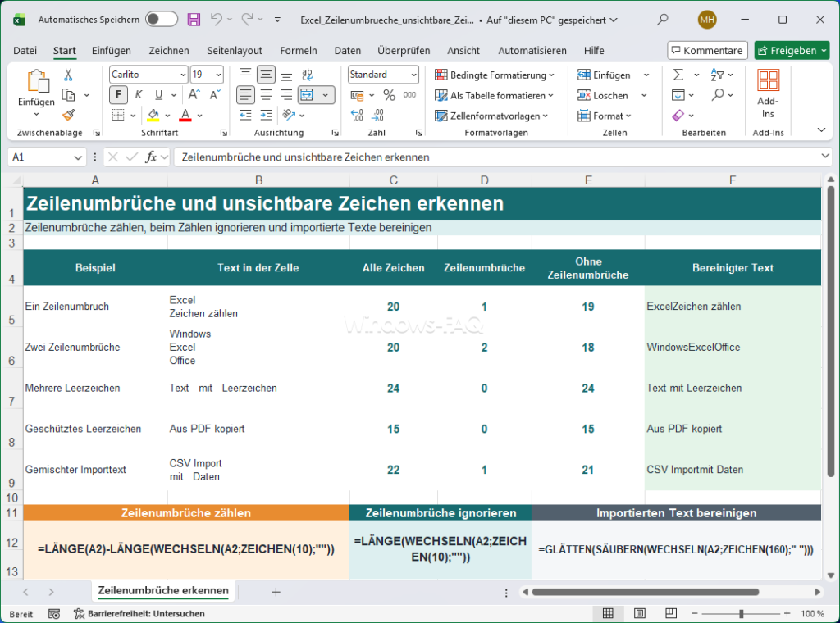Screen dimensions: 840x623
Task: Toggle italic K formatting
Action: point(138,95)
